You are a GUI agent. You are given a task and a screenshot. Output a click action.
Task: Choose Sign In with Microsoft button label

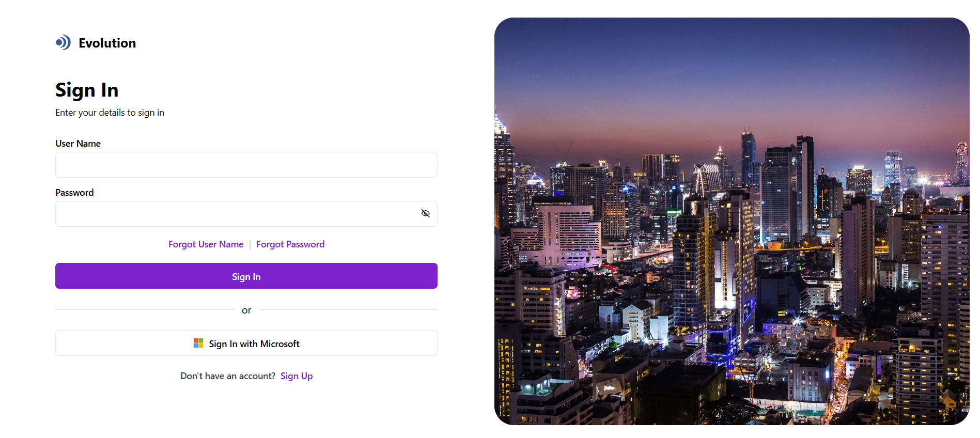254,343
